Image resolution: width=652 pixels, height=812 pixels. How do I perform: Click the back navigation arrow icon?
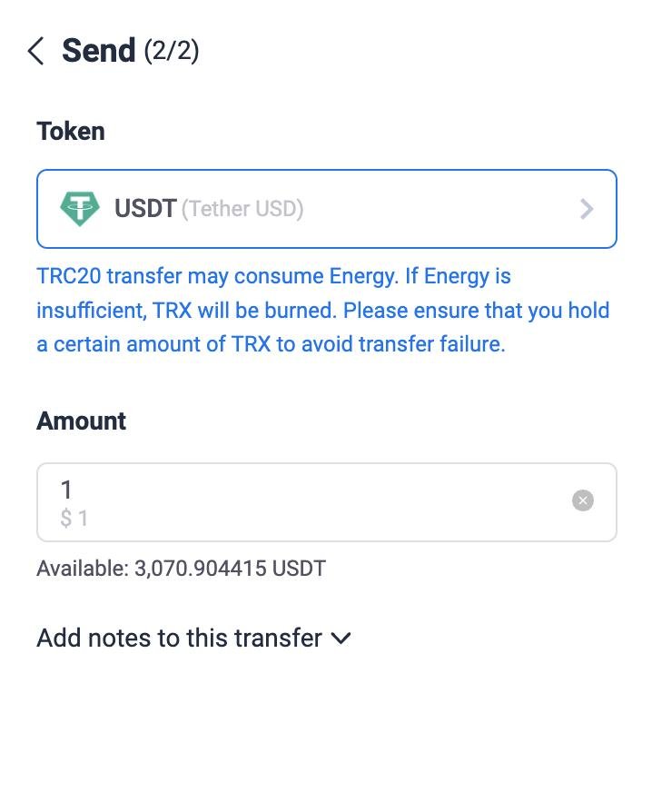coord(35,51)
